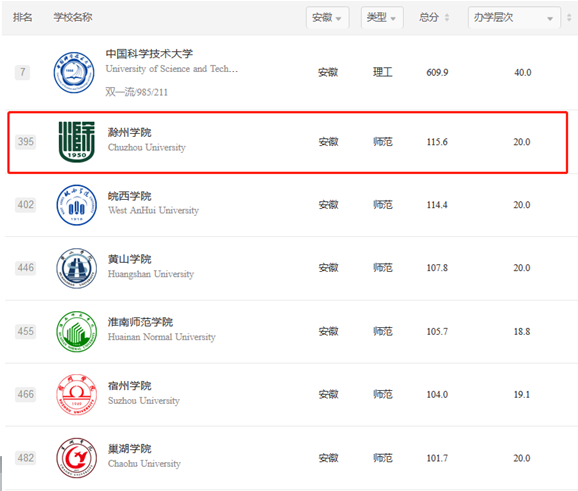Click the rank 395 badge
Image resolution: width=578 pixels, height=491 pixels.
tap(25, 142)
